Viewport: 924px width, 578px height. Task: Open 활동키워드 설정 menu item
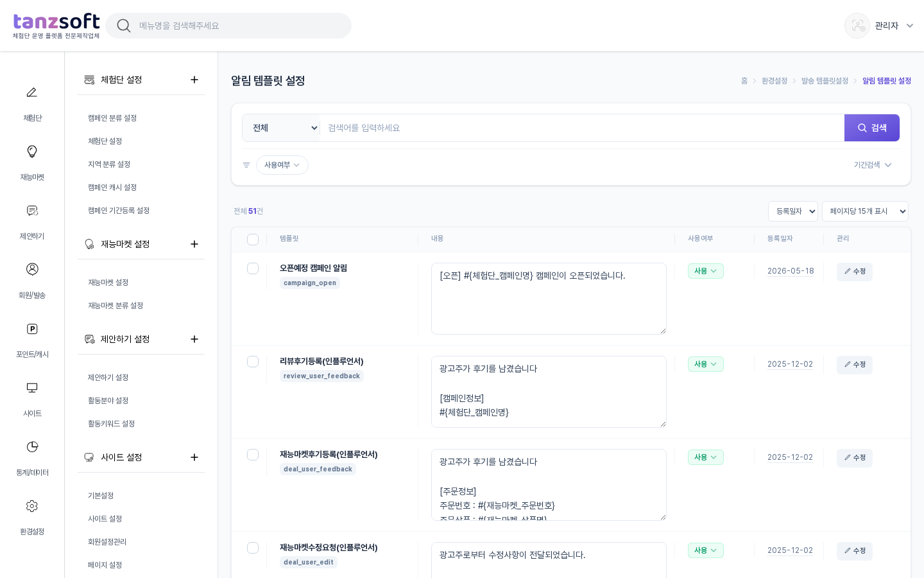[x=112, y=424]
